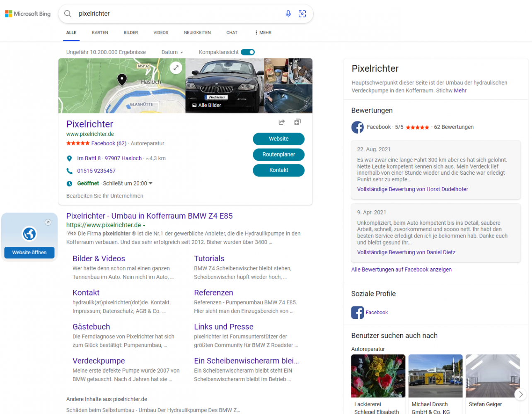Viewport: 532px width, 414px height.
Task: Open the NEUIGKEITEN tab
Action: tap(197, 33)
